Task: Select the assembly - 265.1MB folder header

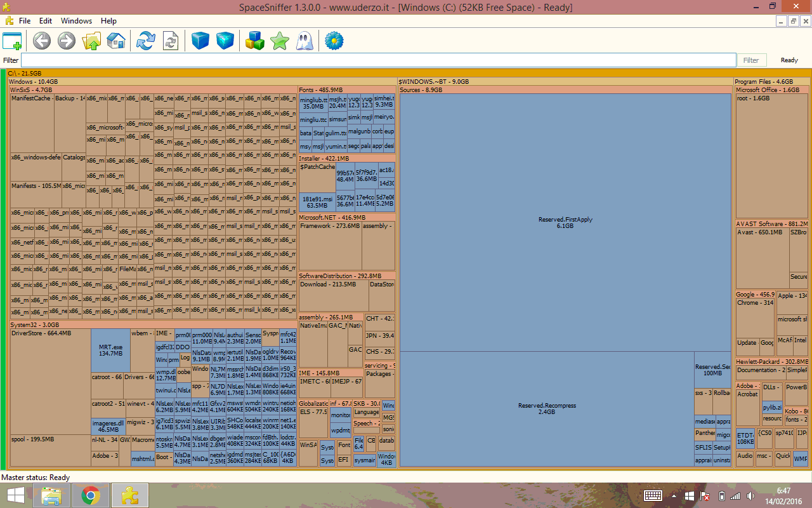Action: (x=331, y=317)
